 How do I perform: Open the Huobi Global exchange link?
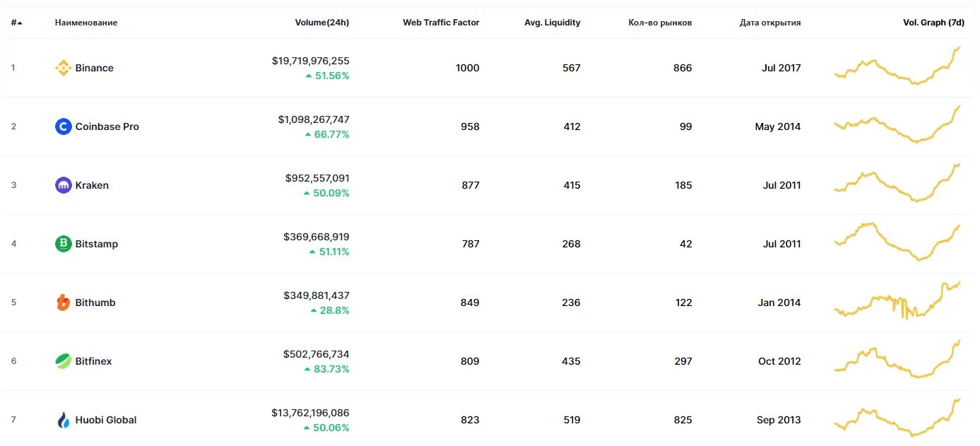[106, 420]
